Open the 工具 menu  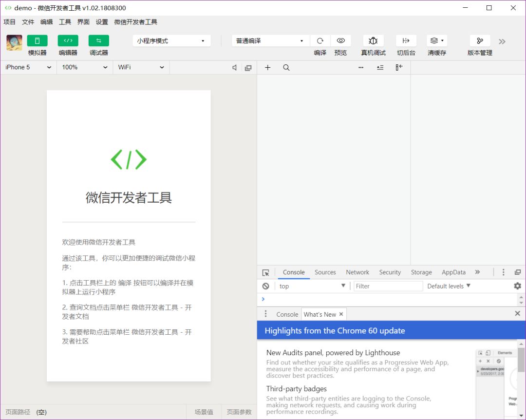click(x=65, y=22)
